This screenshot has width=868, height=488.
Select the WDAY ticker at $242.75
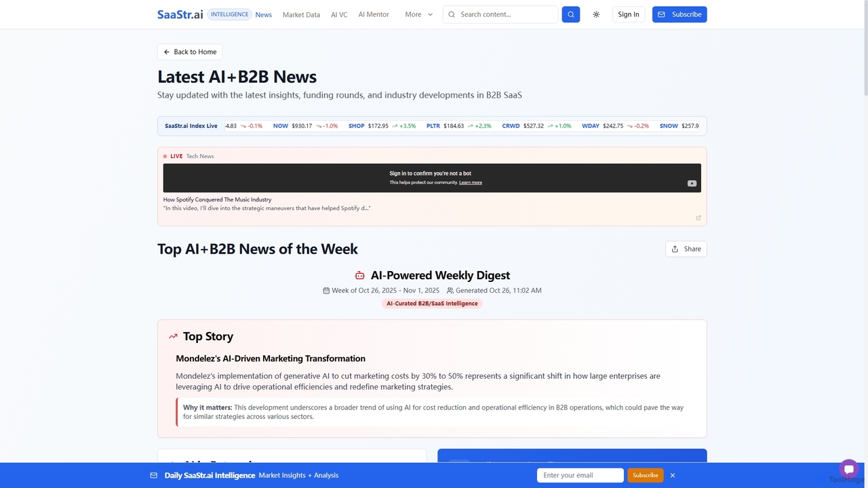pos(615,126)
